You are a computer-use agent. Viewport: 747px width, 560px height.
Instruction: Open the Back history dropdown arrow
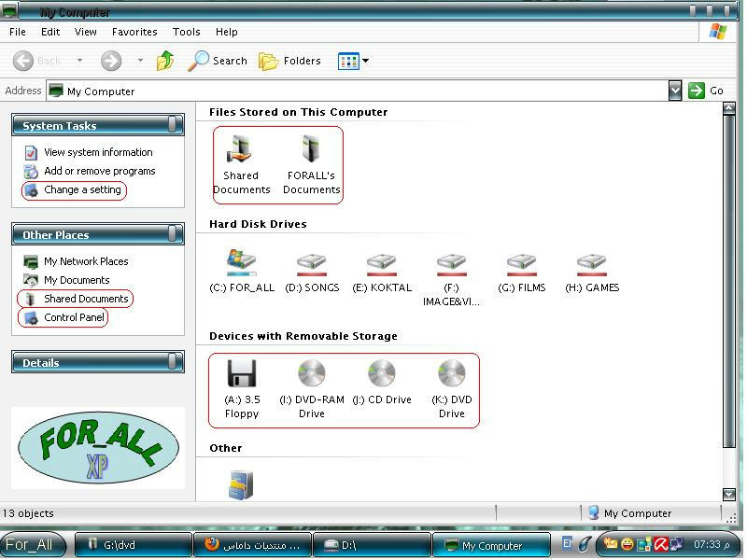tap(79, 61)
